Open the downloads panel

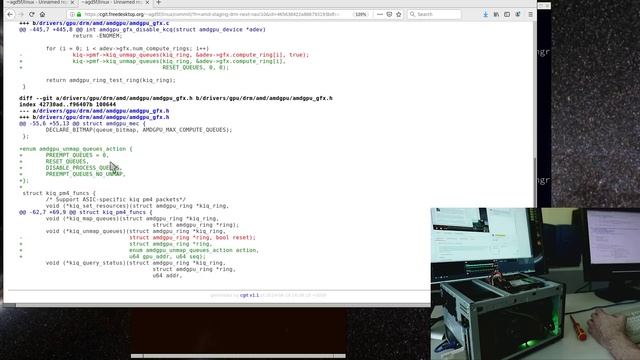coord(485,14)
